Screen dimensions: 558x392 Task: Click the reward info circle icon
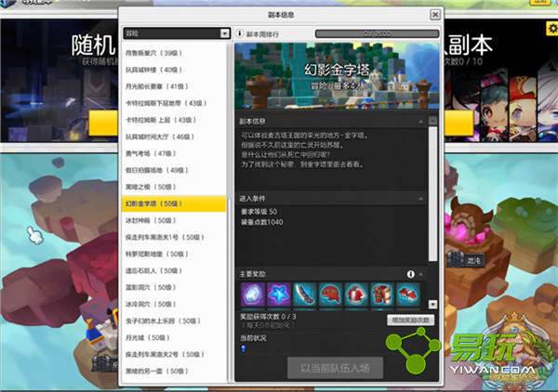410,274
